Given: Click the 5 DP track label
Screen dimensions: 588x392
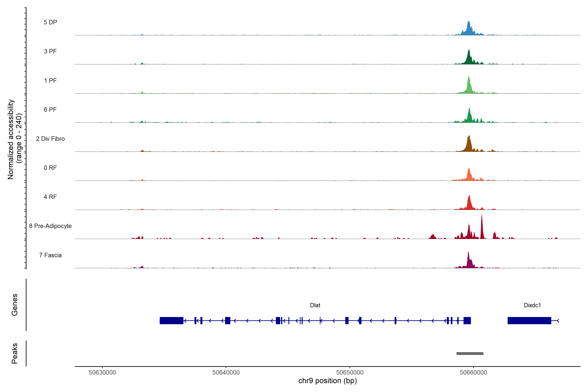Looking at the screenshot, I should pos(50,22).
